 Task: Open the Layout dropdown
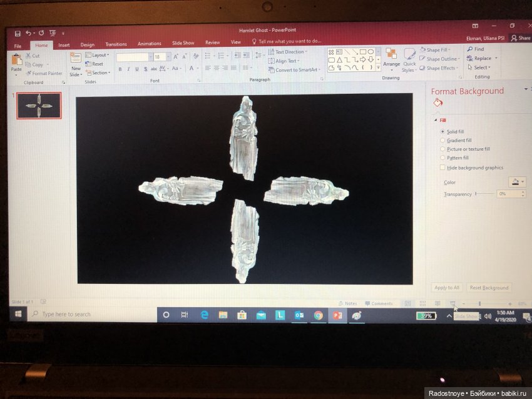(98, 55)
